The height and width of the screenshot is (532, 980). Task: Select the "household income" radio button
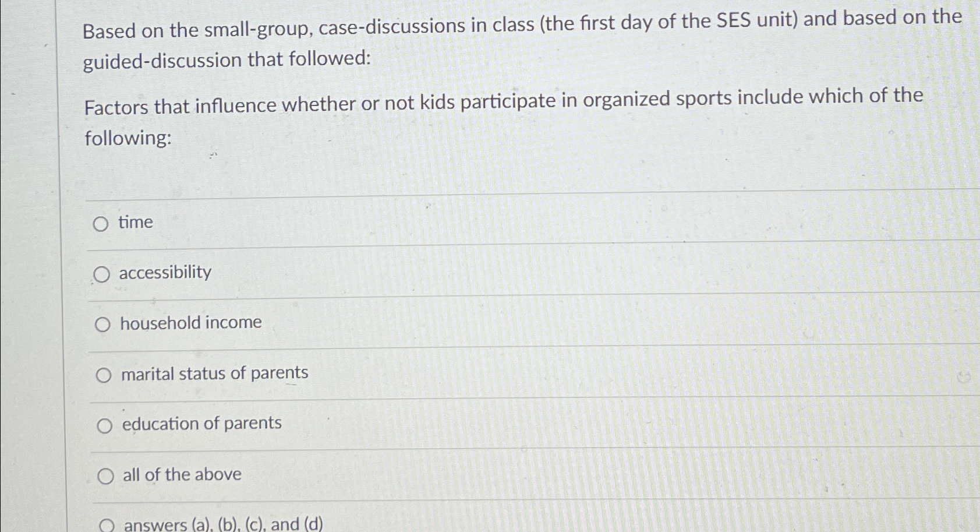[x=103, y=324]
